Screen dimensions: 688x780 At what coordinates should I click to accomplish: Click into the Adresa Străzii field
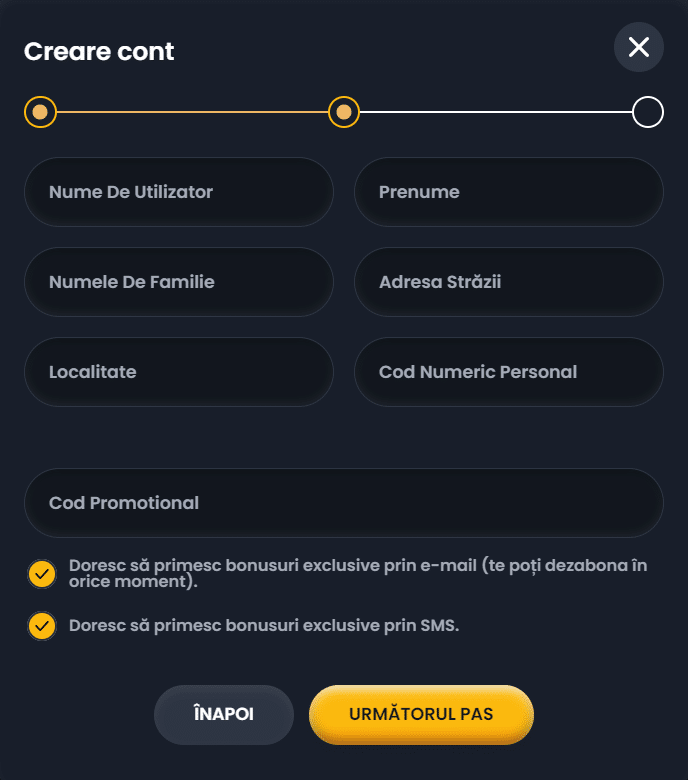(x=508, y=282)
